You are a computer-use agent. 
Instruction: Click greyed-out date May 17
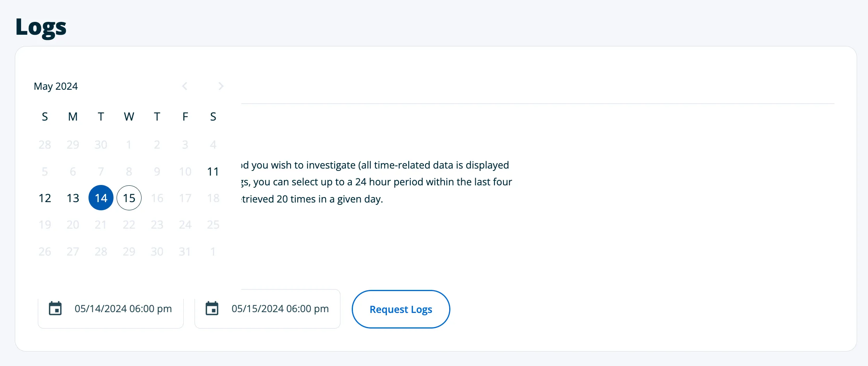(185, 198)
